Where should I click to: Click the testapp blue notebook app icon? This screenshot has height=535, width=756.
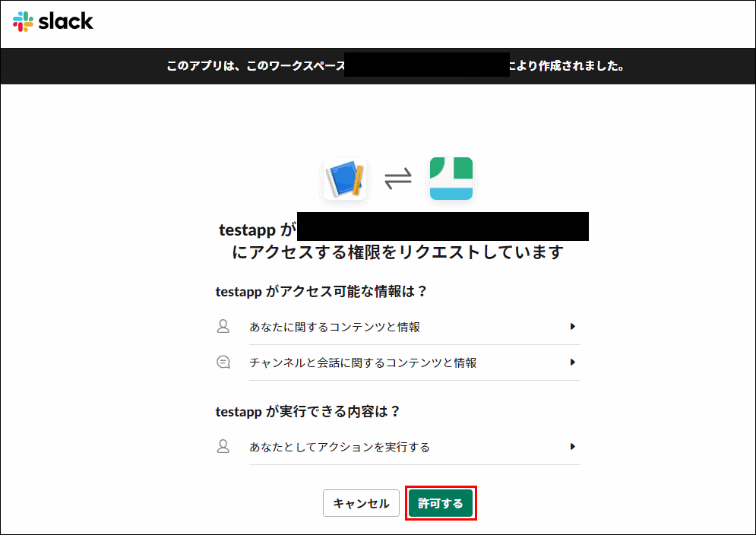click(x=345, y=179)
